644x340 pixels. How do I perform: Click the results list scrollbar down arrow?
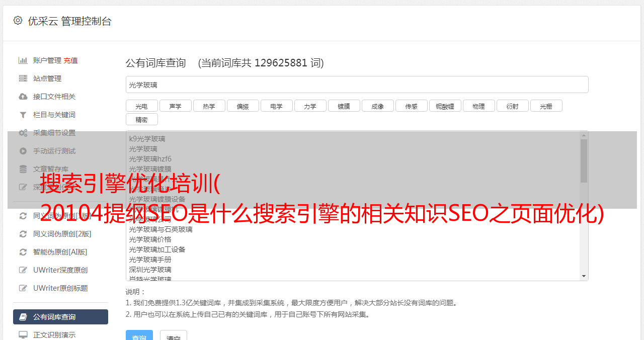pos(584,276)
